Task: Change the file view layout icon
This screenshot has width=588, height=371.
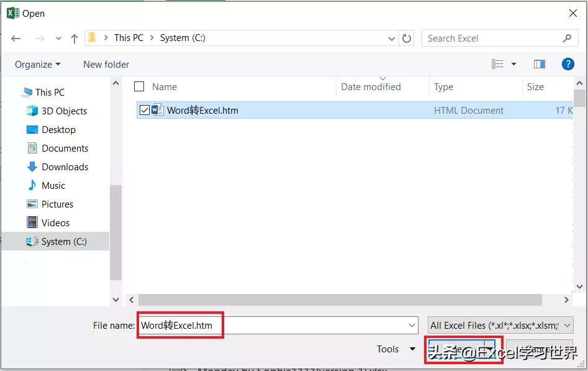Action: 497,64
